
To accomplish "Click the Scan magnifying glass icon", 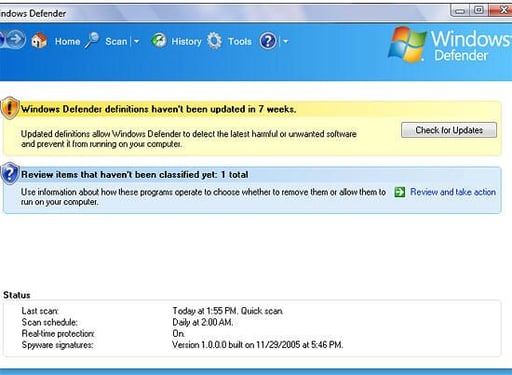I will point(92,40).
